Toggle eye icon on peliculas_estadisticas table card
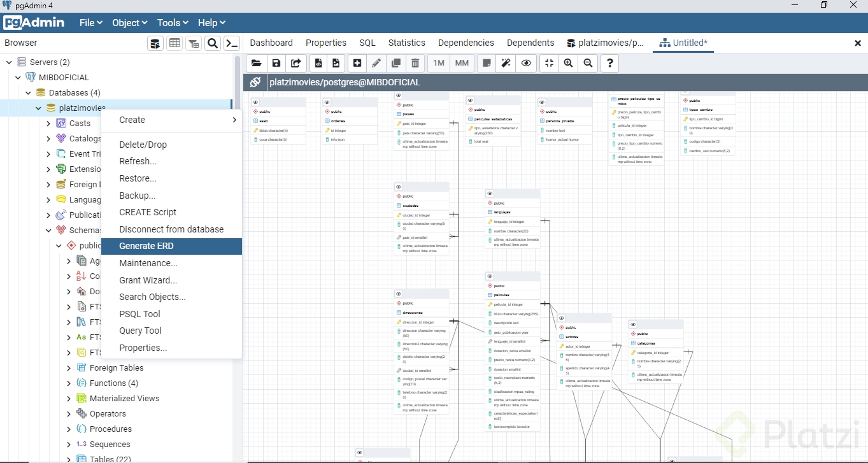This screenshot has height=463, width=868. [x=471, y=100]
